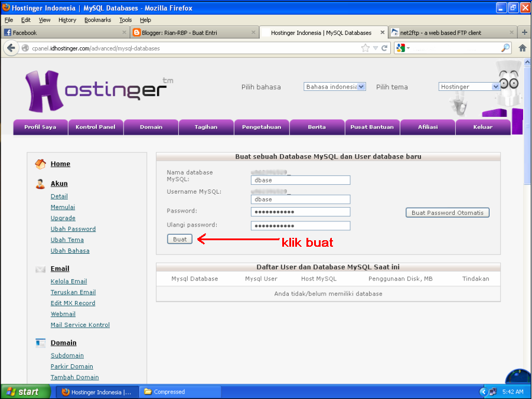Reload the page with refresh icon
This screenshot has height=399, width=532.
(384, 48)
